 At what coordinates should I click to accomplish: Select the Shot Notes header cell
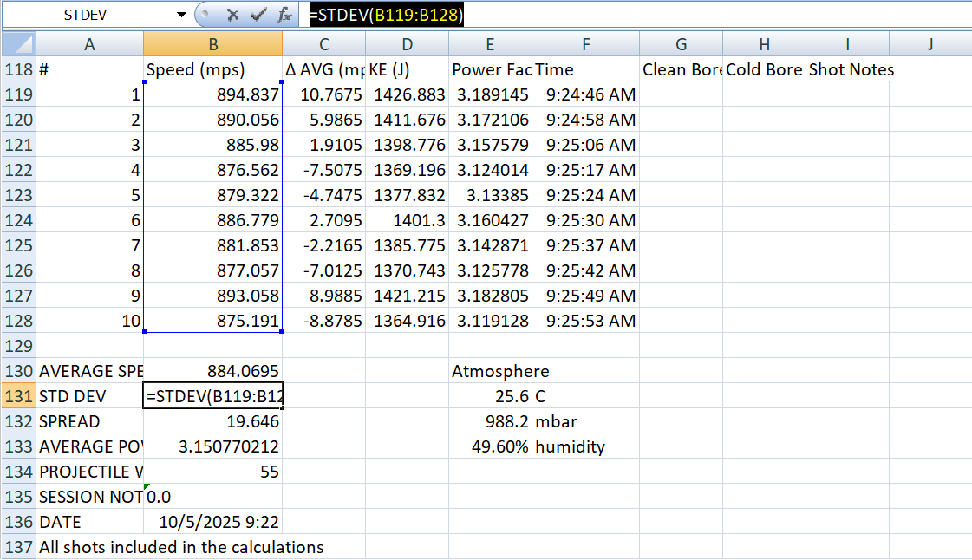(x=847, y=69)
